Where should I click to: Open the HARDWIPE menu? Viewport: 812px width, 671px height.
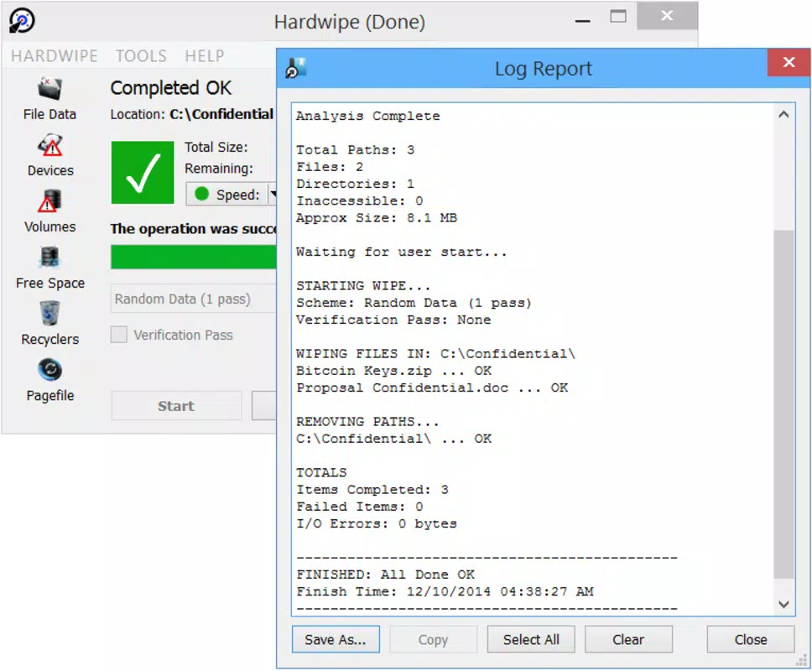tap(55, 56)
